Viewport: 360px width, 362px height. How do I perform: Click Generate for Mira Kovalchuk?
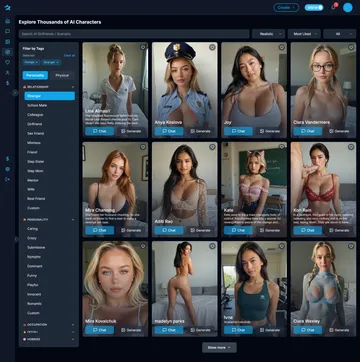click(x=131, y=330)
